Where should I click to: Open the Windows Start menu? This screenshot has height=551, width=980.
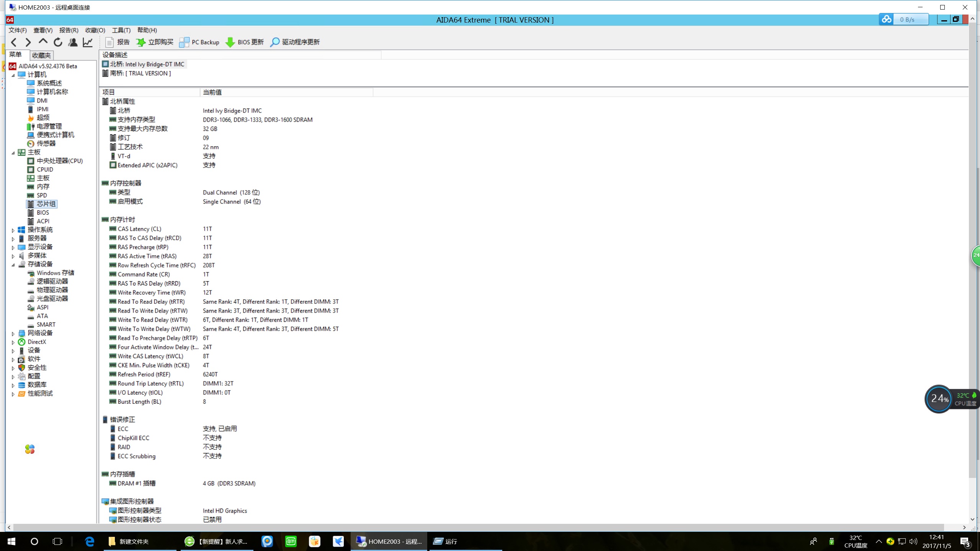(x=11, y=541)
